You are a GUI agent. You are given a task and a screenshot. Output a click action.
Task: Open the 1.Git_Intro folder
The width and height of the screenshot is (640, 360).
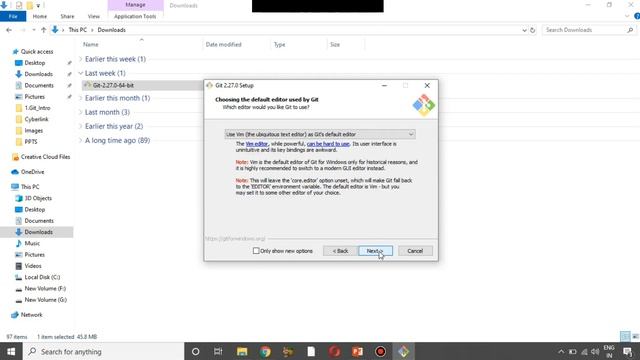coord(37,108)
